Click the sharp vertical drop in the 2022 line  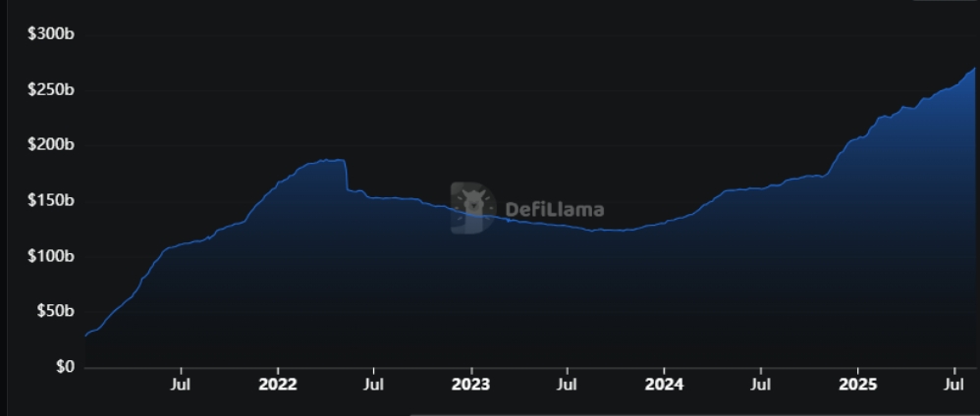click(x=346, y=175)
